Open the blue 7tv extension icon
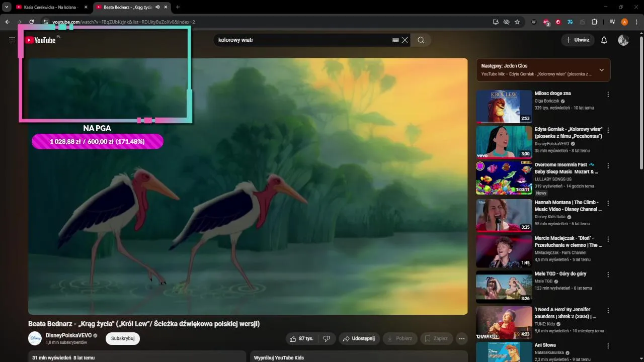The width and height of the screenshot is (644, 362). [x=570, y=22]
